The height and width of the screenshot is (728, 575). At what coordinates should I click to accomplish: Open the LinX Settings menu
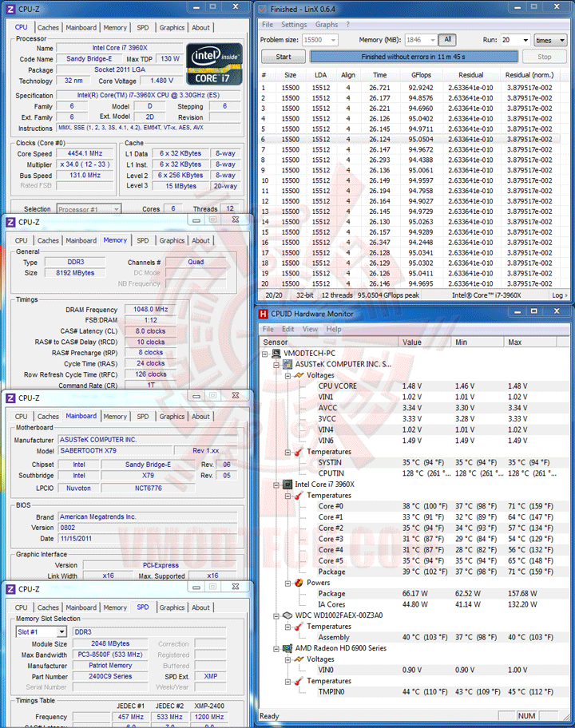tap(294, 25)
